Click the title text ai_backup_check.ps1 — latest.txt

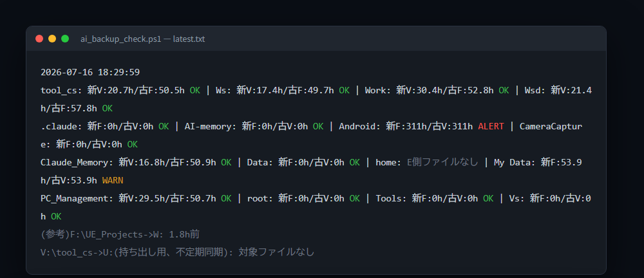(x=143, y=39)
